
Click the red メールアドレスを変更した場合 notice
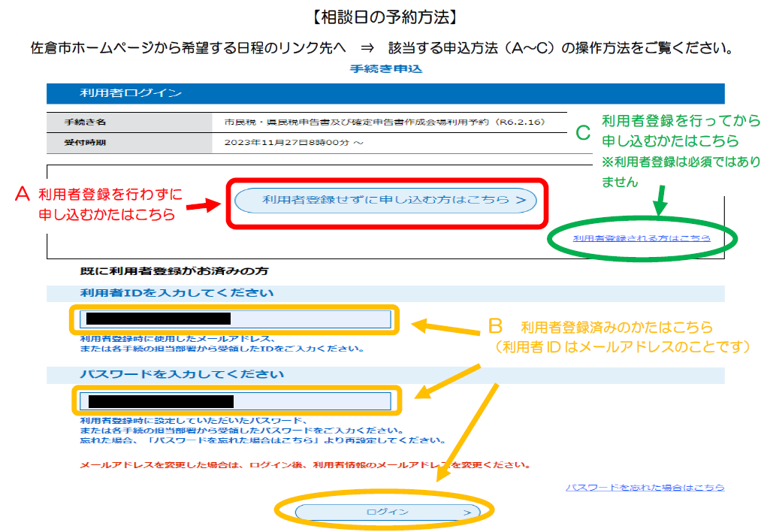tap(306, 464)
